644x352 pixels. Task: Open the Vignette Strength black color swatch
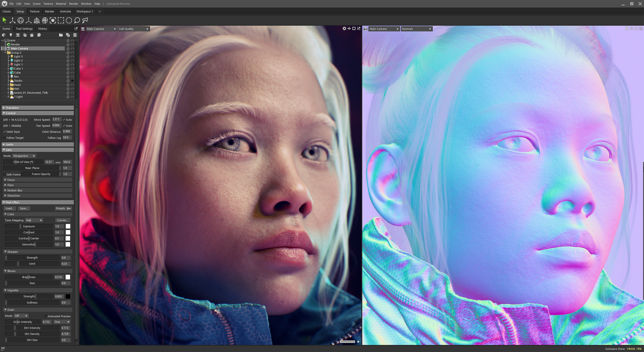pyautogui.click(x=68, y=296)
